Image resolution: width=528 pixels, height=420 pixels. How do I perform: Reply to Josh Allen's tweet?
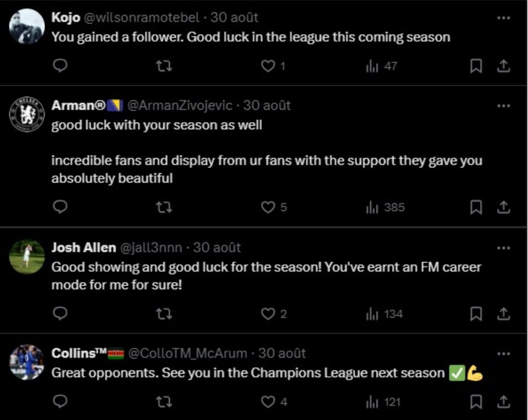pyautogui.click(x=60, y=314)
